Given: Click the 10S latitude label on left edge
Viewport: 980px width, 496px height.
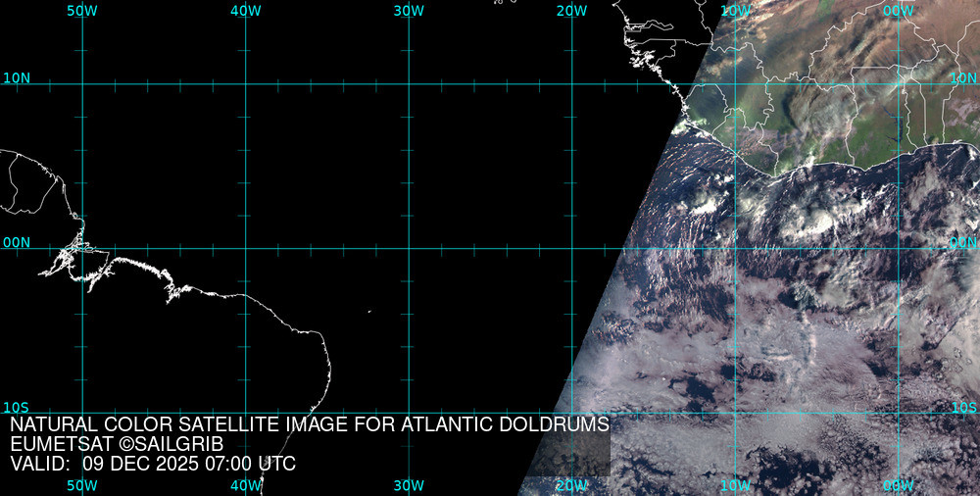Looking at the screenshot, I should coord(17,407).
